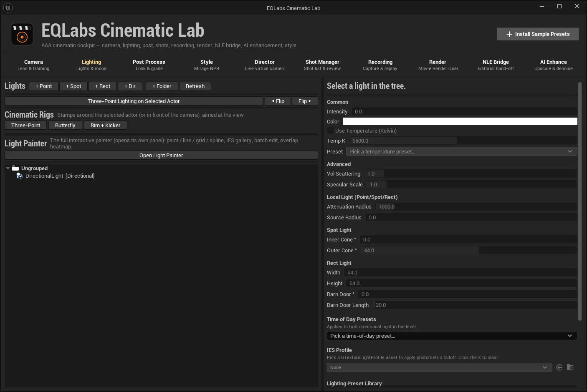This screenshot has width=587, height=392.
Task: Add a rect light with + Rect
Action: point(103,86)
